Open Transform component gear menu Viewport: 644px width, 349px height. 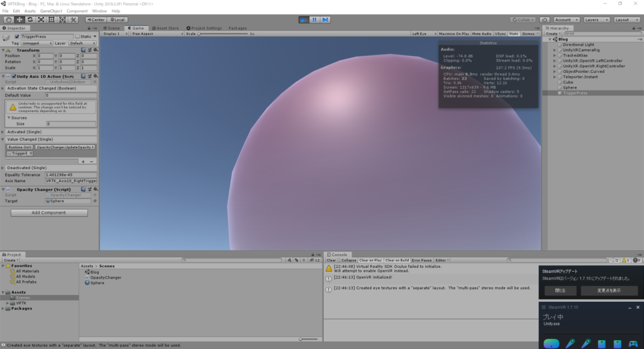(x=96, y=50)
